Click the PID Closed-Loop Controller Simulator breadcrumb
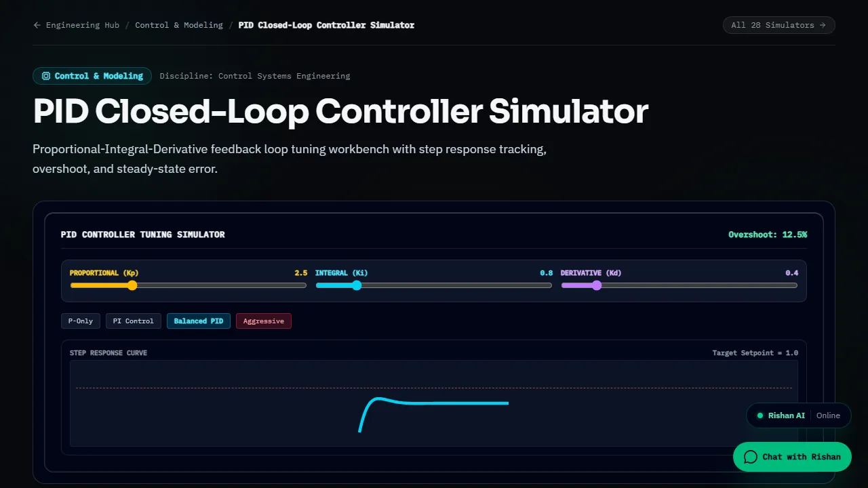 (x=326, y=25)
